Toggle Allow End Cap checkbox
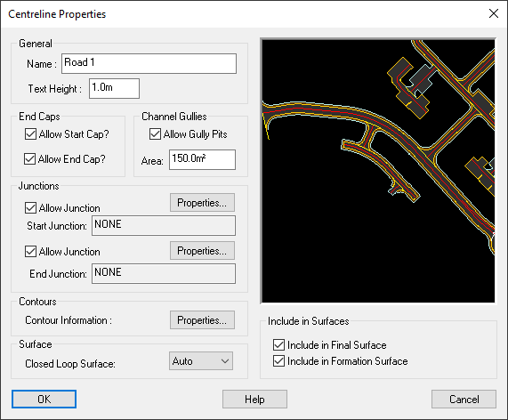508x420 pixels. [x=30, y=158]
